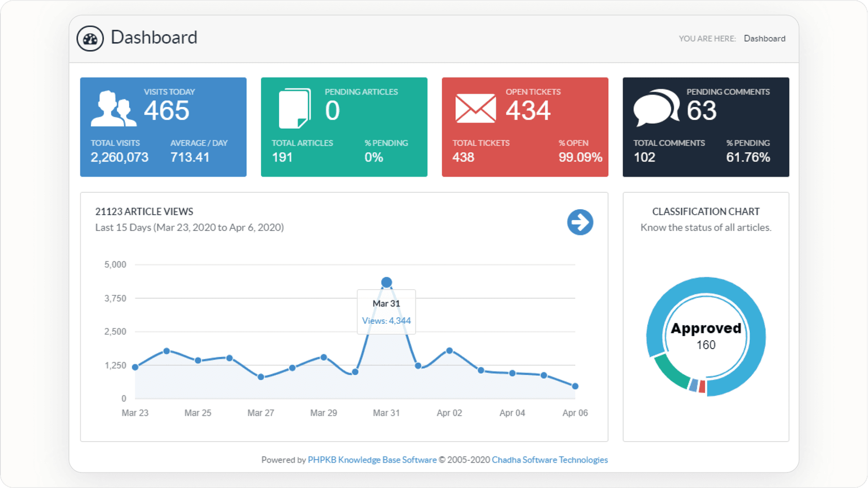Click the Total Visits value 2,260,073
The image size is (868, 488).
pyautogui.click(x=119, y=158)
